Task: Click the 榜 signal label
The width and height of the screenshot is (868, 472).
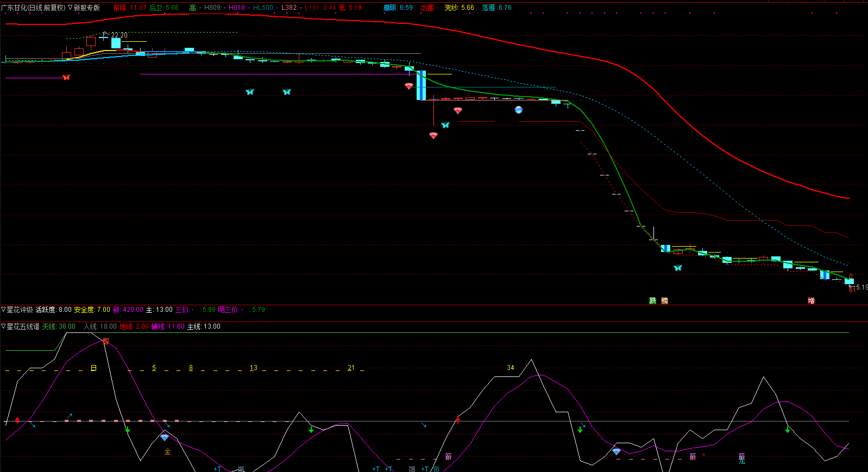Action: [665, 300]
